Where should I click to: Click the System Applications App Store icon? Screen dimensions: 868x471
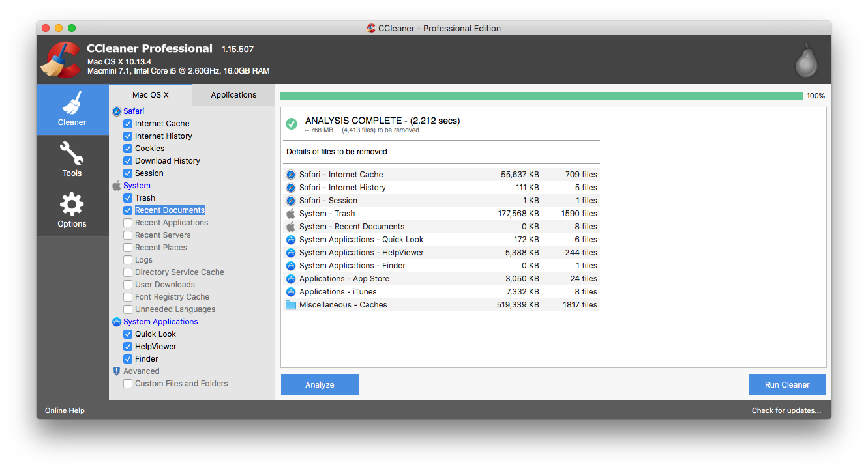point(117,322)
